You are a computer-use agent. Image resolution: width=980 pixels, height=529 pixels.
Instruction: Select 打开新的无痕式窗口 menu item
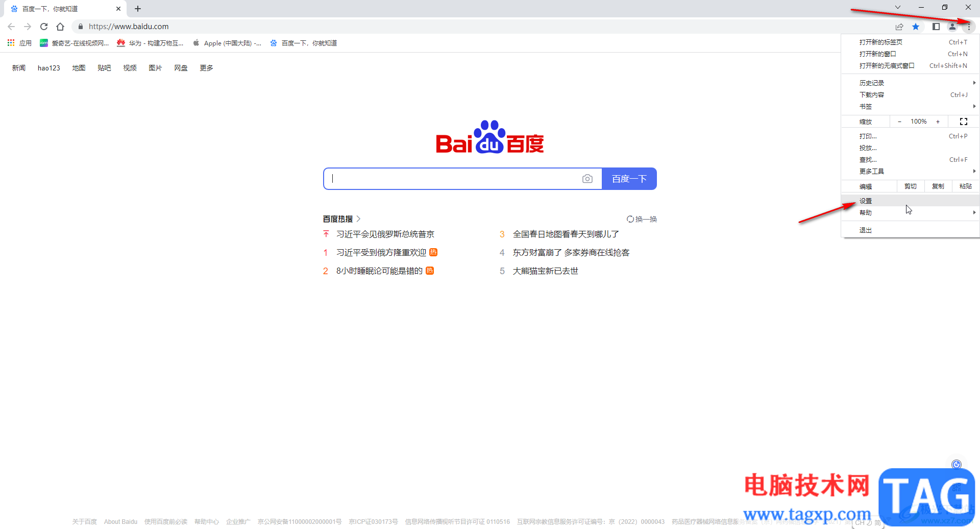(x=910, y=65)
